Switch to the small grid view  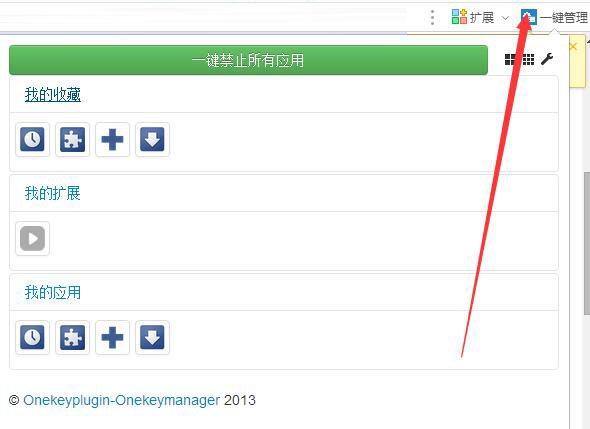[528, 59]
